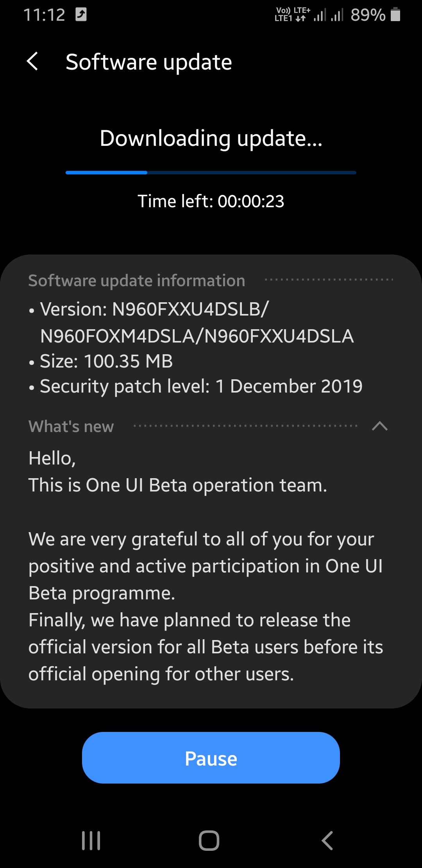Tap the Time left countdown text
This screenshot has width=422, height=868.
(x=211, y=201)
